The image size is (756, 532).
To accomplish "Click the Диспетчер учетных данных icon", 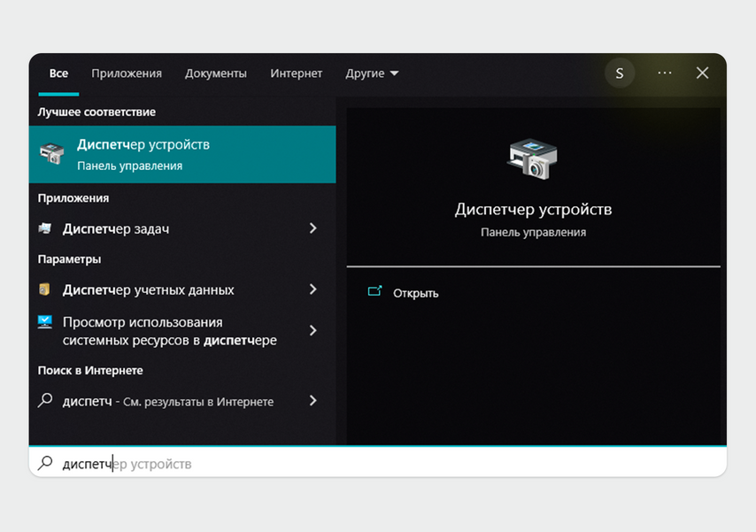I will (x=44, y=289).
